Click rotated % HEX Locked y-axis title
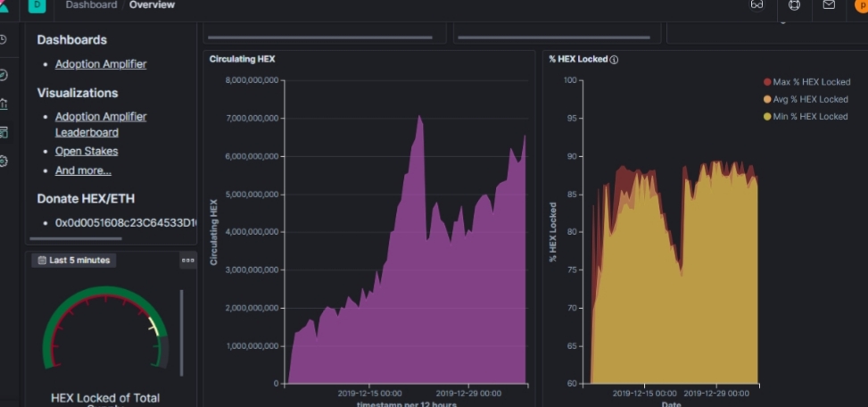Screen dimensions: 868x407 (x=553, y=232)
